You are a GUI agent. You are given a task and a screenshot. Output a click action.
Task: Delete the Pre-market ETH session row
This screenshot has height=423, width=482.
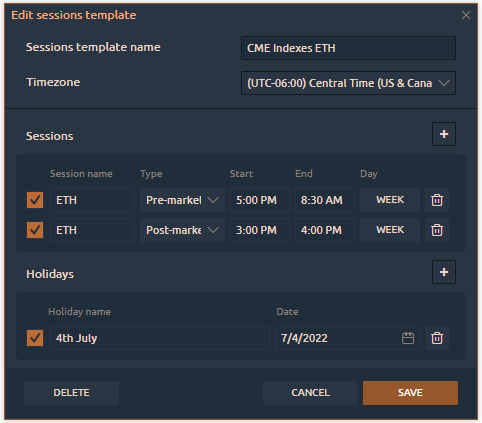pos(437,200)
